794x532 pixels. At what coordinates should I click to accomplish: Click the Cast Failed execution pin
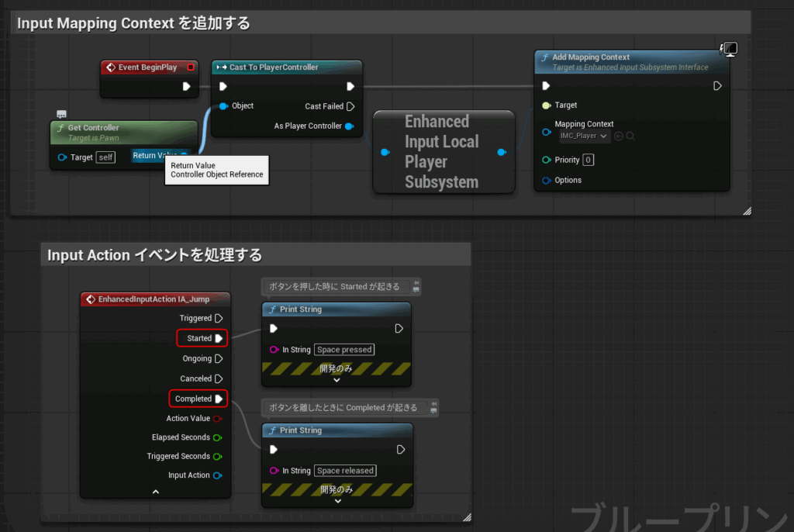350,106
